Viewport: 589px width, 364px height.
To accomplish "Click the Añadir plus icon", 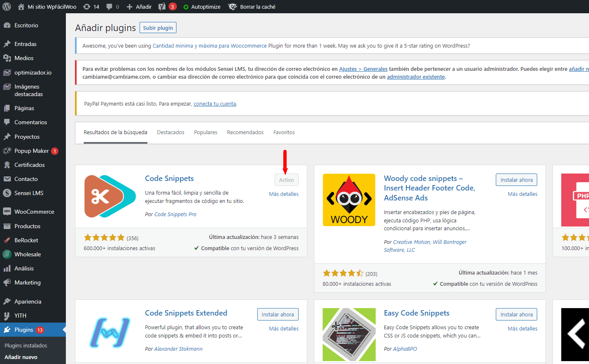I will (130, 7).
